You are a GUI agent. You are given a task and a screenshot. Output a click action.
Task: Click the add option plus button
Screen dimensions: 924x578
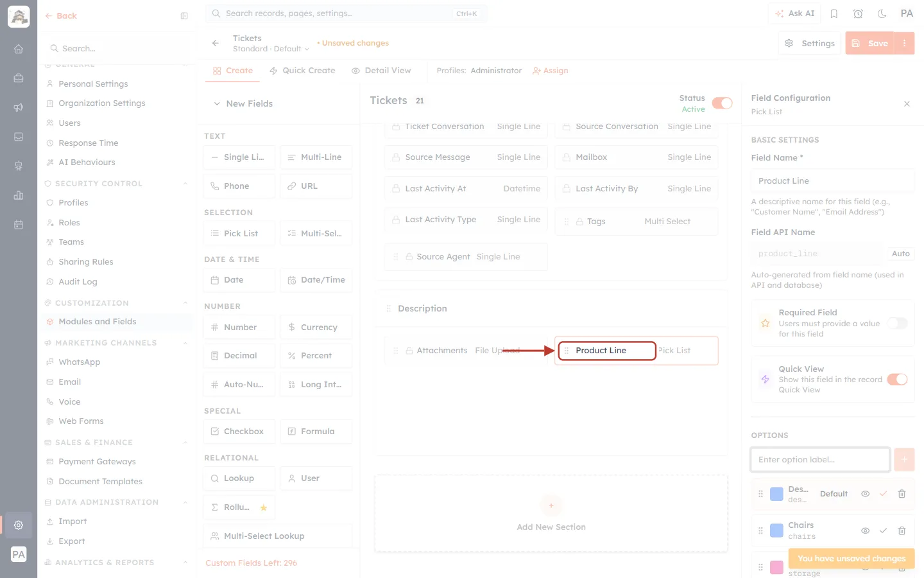[904, 459]
